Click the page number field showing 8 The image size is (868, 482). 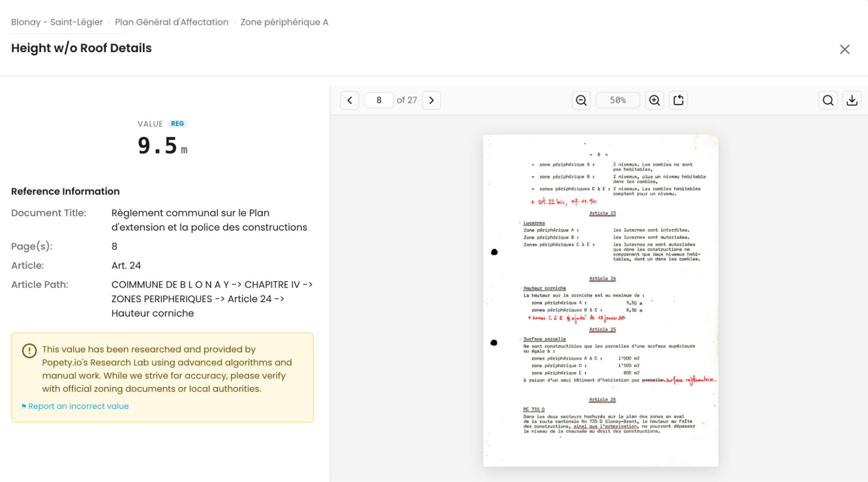pos(379,100)
